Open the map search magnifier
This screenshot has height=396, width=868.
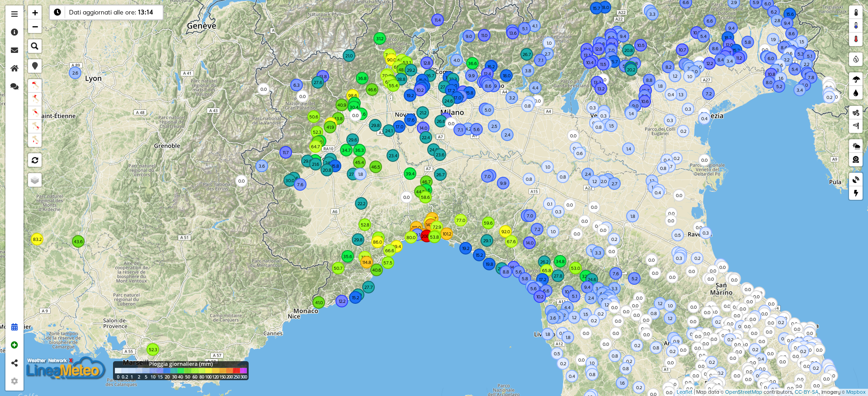35,46
